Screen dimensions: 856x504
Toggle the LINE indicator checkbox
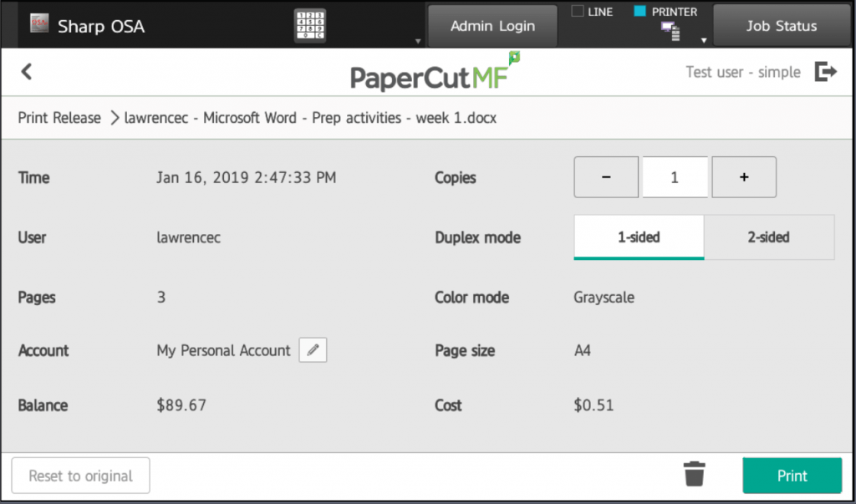[577, 11]
